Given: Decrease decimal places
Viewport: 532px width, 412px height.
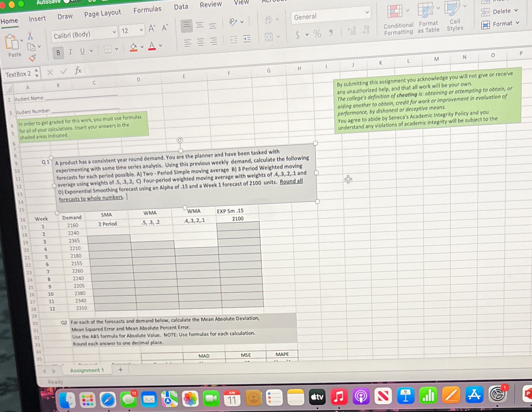Looking at the screenshot, I should 365,30.
